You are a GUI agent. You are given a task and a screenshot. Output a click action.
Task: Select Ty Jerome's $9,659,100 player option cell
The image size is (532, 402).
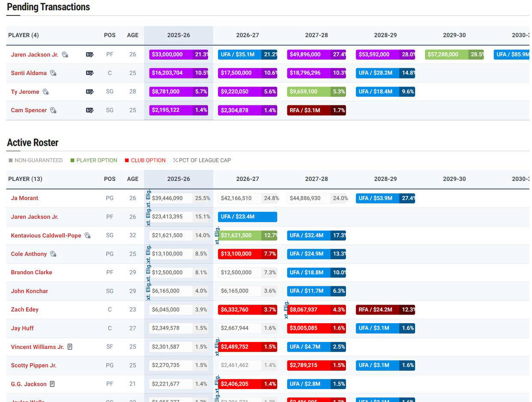[x=317, y=92]
